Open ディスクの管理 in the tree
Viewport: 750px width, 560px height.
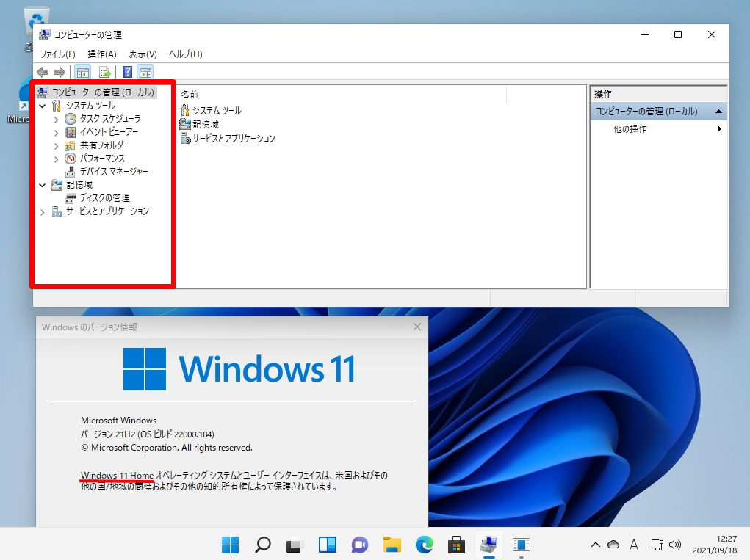point(105,198)
